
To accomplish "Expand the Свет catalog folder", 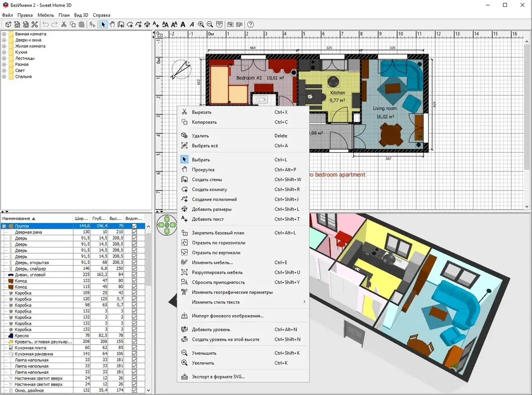I will point(4,71).
